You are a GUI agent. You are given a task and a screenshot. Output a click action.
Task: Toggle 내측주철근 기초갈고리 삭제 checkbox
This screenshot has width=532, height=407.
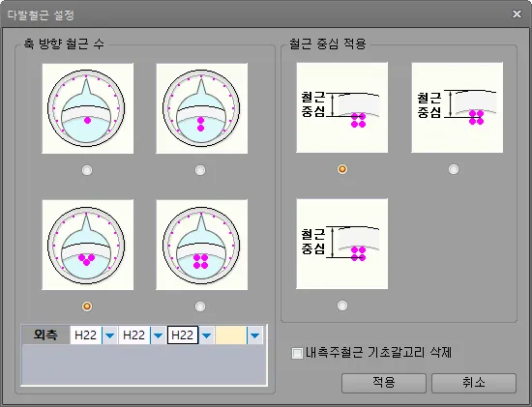297,353
